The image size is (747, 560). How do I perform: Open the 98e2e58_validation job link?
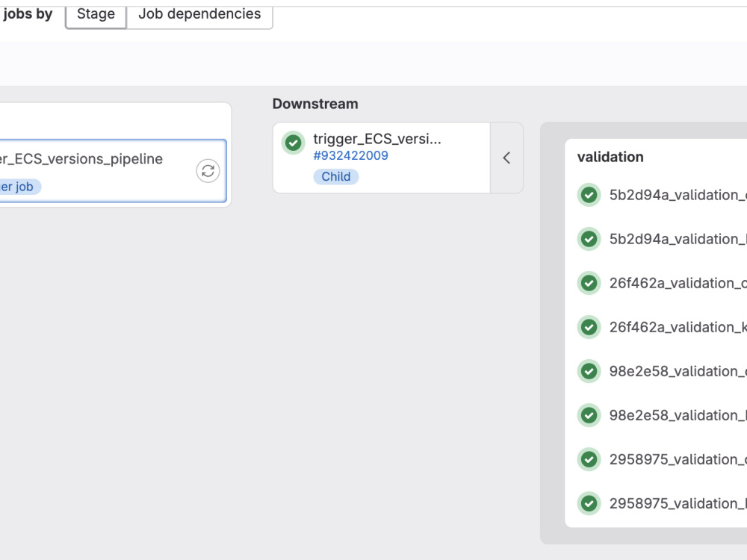coord(676,371)
